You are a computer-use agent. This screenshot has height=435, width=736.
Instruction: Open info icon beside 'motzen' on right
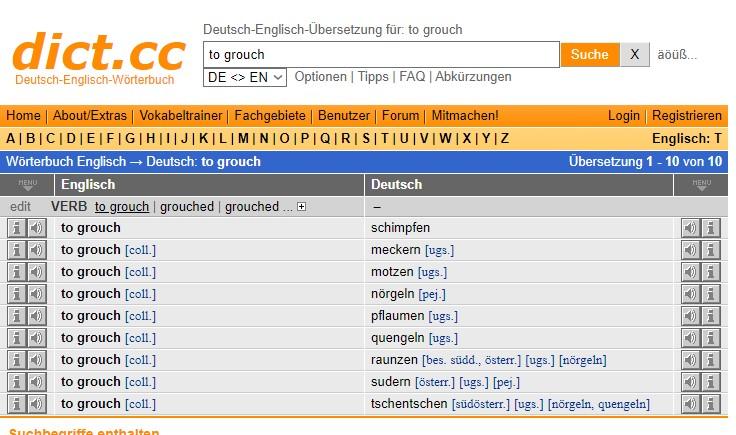pos(711,272)
